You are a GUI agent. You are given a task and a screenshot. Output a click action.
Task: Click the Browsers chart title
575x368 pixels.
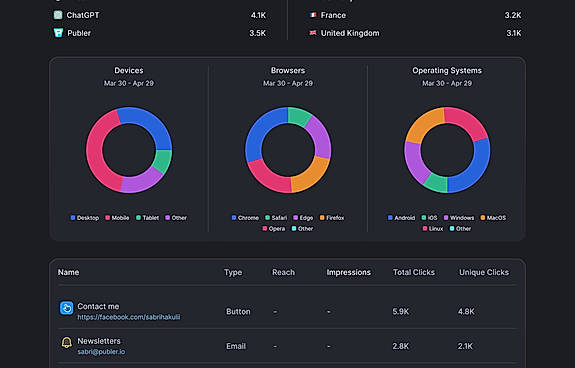[288, 70]
